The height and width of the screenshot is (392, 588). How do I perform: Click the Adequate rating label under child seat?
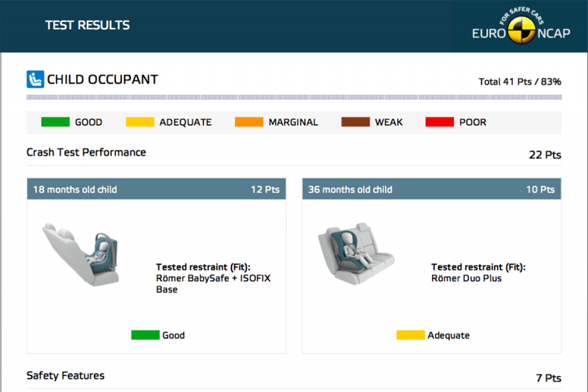(448, 335)
